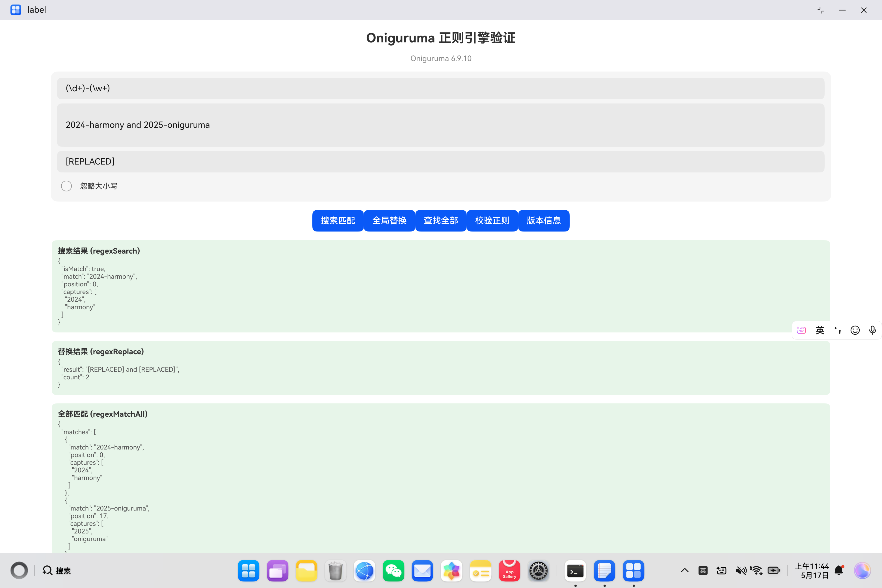Image resolution: width=882 pixels, height=588 pixels.
Task: Launch AppGallery from the dock
Action: coord(509,571)
